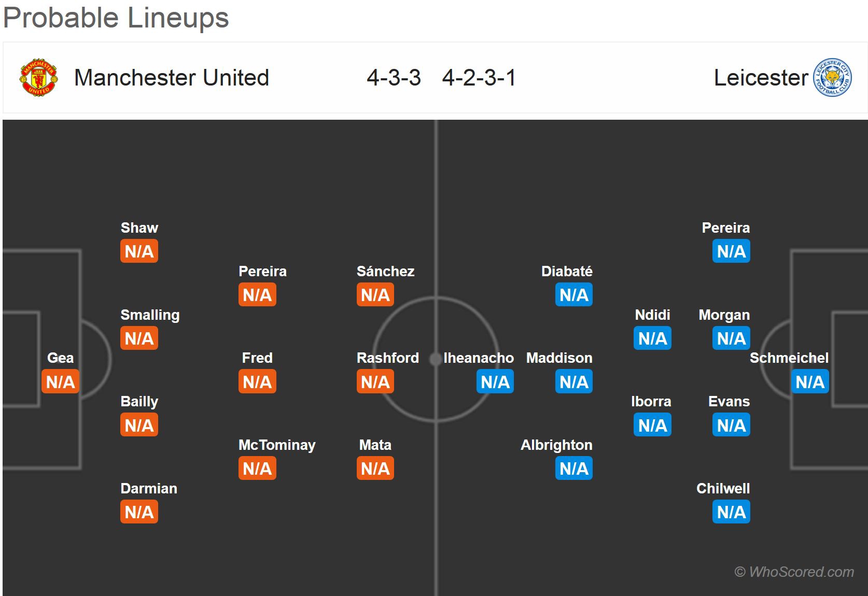Click the Probable Lineups heading

coord(116,18)
